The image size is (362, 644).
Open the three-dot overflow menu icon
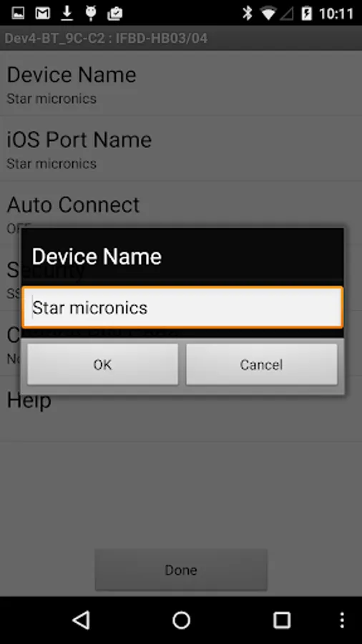click(x=342, y=620)
